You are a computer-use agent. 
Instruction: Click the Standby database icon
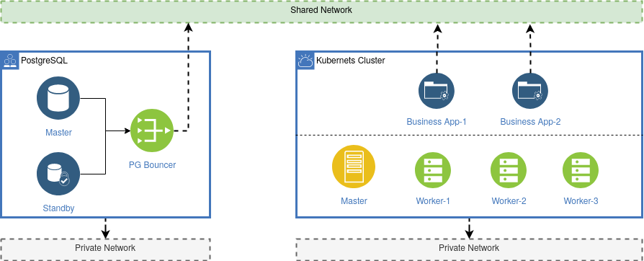click(x=58, y=174)
